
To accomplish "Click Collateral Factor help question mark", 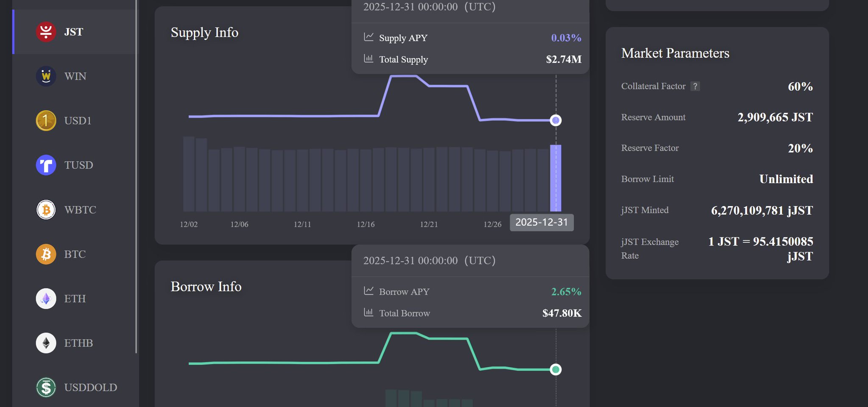I will pos(695,86).
